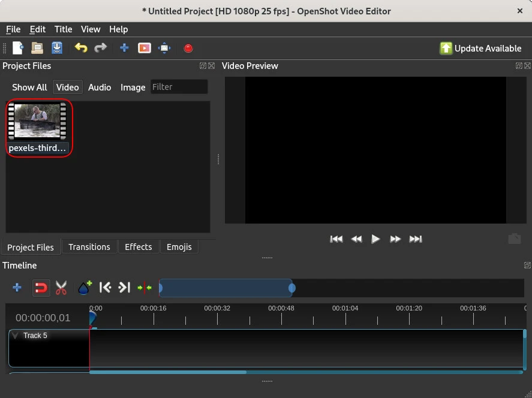Viewport: 532px width, 398px height.
Task: Click the timeline zoom slider bar
Action: pyautogui.click(x=226, y=288)
